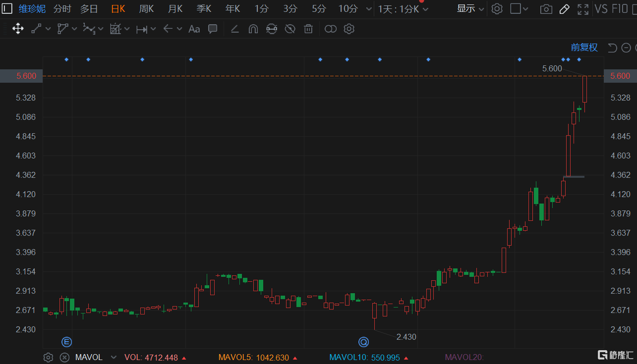Switch to the 10分 ten-minute chart
Screen dimensions: 637x364
pyautogui.click(x=348, y=8)
